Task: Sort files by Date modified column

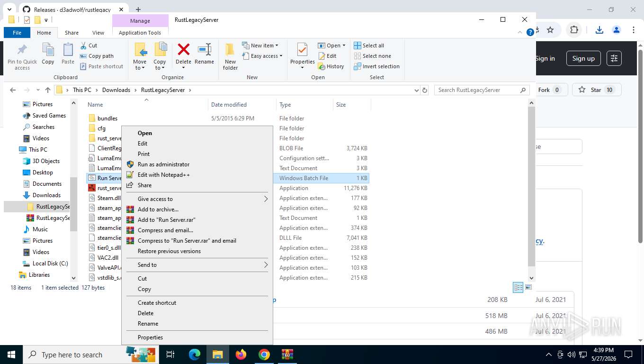Action: coord(241,105)
